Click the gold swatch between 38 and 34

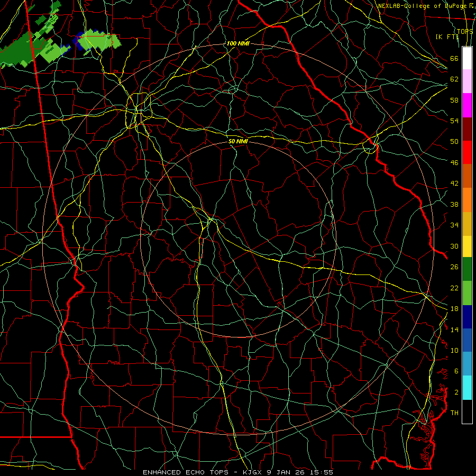point(467,223)
